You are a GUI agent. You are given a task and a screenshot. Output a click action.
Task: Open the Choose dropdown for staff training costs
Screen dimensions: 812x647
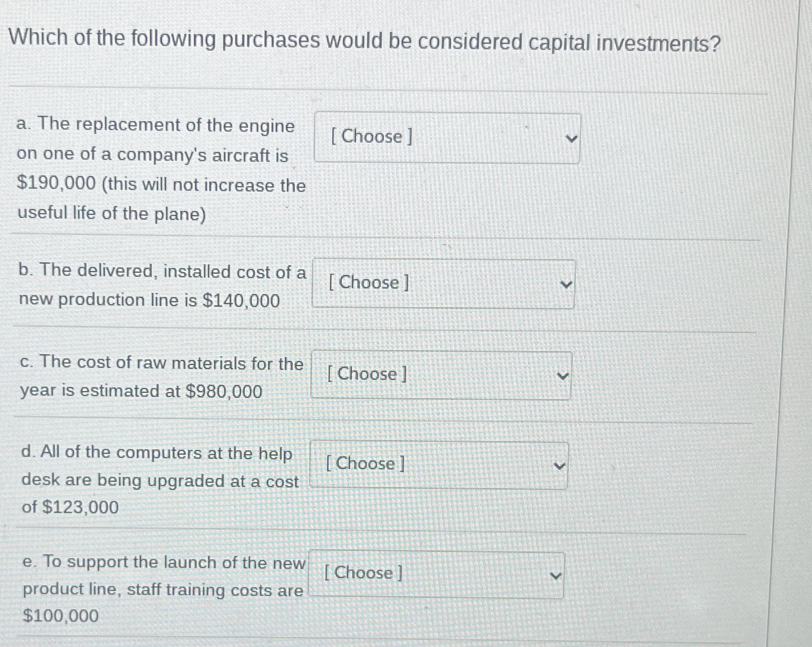[x=436, y=573]
